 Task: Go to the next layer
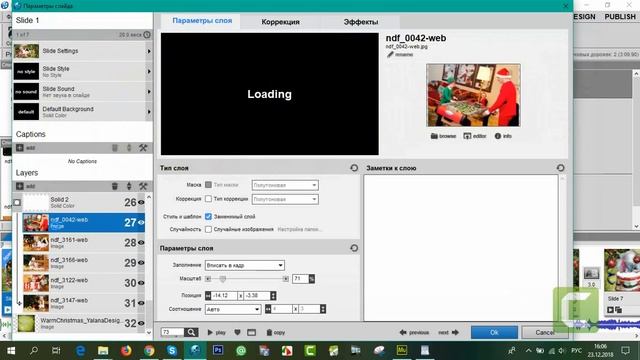point(448,332)
